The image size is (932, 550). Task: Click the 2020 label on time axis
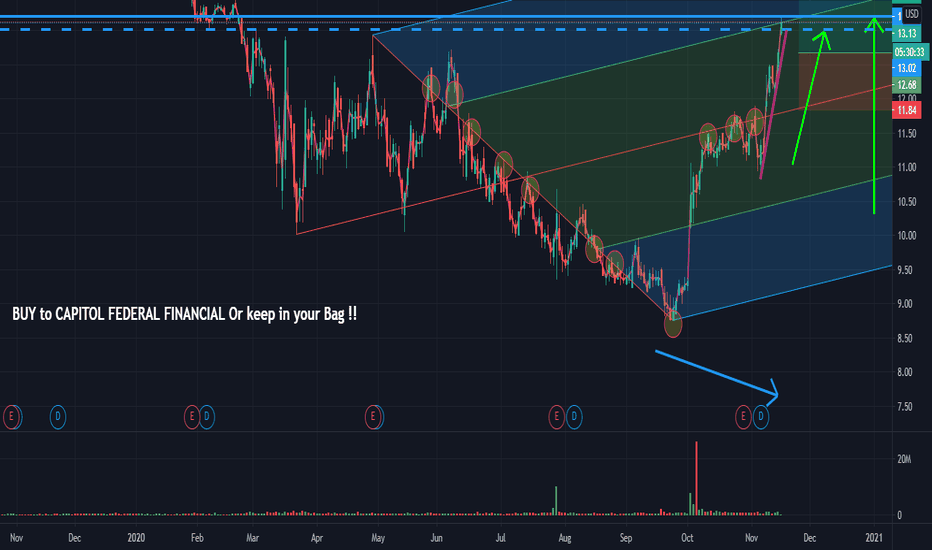136,538
